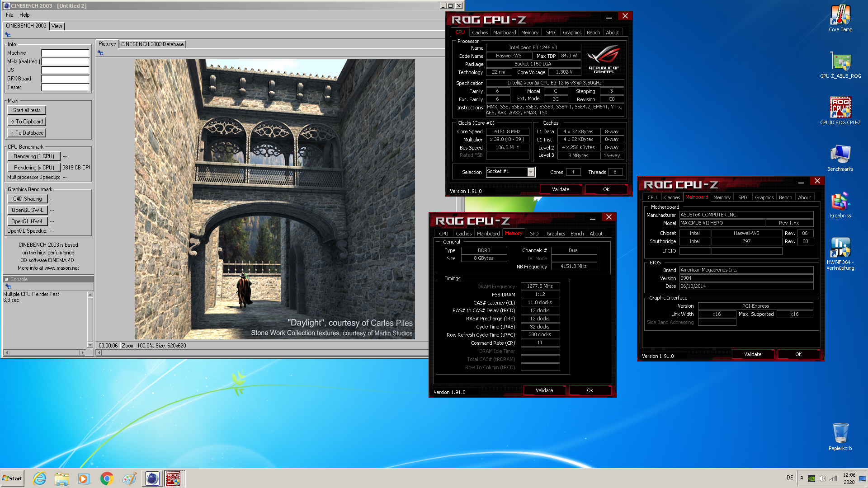
Task: Open Ergebniss desktop icon
Action: point(840,204)
